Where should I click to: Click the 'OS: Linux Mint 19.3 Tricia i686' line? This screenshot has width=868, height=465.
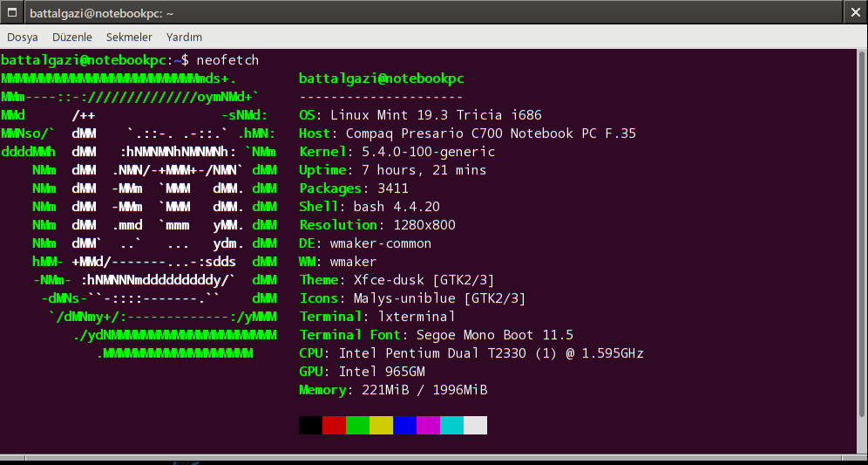pos(420,115)
